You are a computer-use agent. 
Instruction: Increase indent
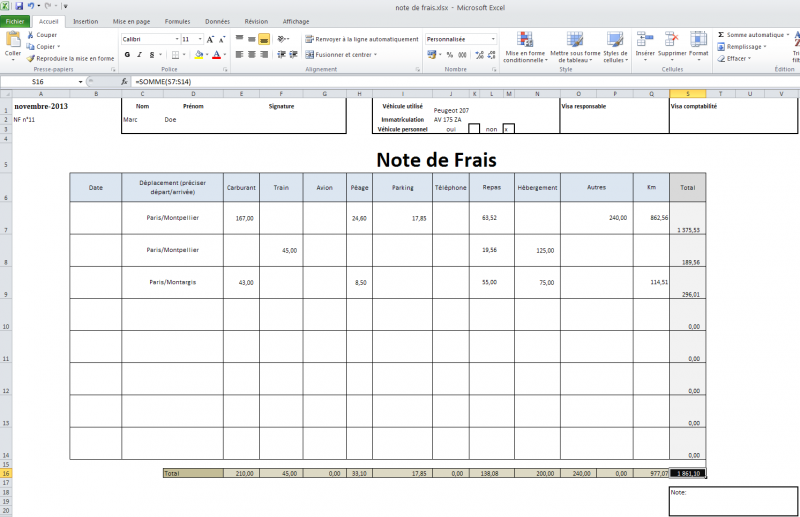tap(293, 55)
